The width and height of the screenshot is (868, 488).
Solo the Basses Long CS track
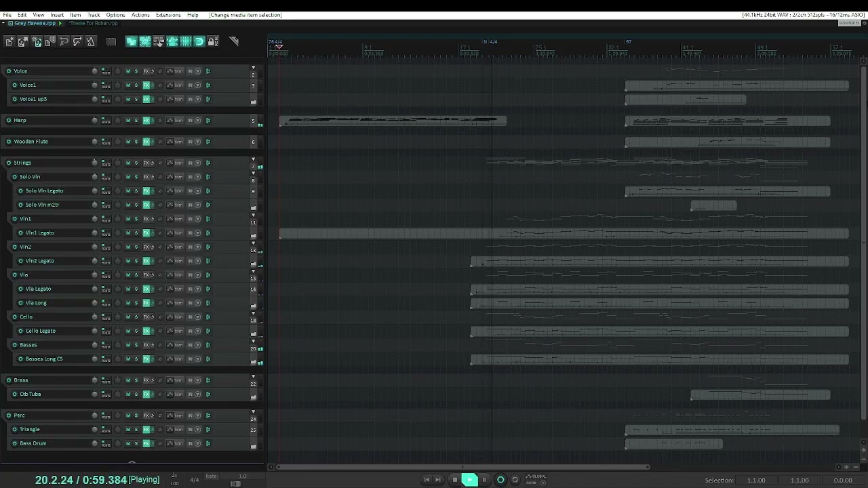tap(136, 359)
